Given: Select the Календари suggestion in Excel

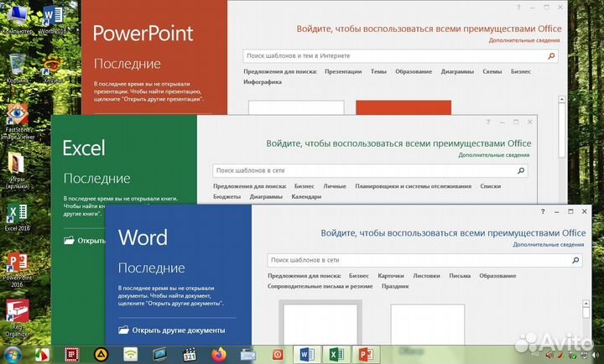Looking at the screenshot, I should (306, 196).
